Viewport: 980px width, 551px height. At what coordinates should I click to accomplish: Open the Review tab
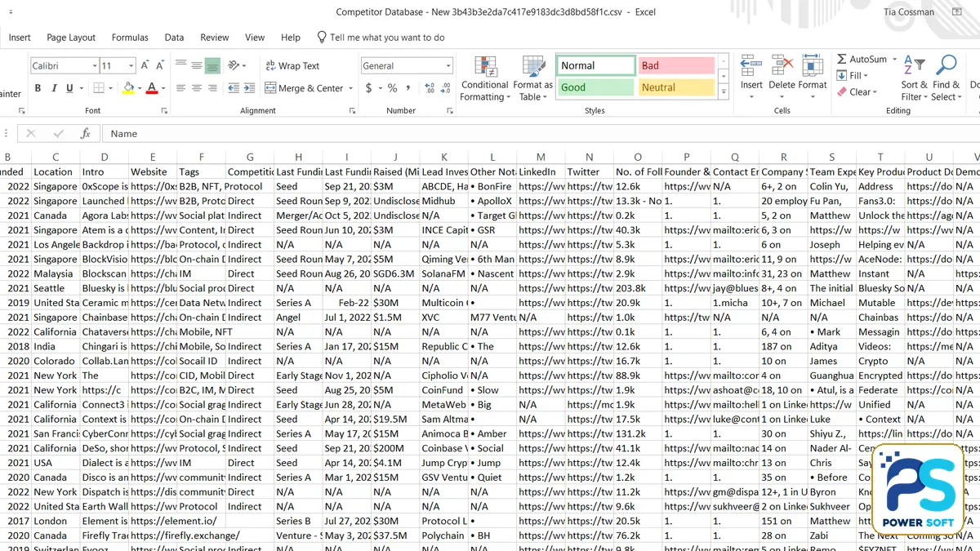pyautogui.click(x=215, y=38)
